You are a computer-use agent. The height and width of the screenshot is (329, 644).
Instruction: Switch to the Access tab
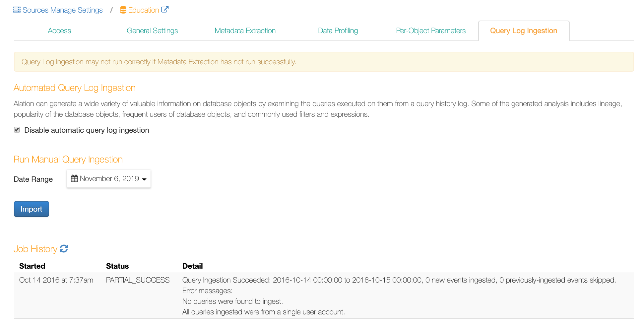[59, 31]
